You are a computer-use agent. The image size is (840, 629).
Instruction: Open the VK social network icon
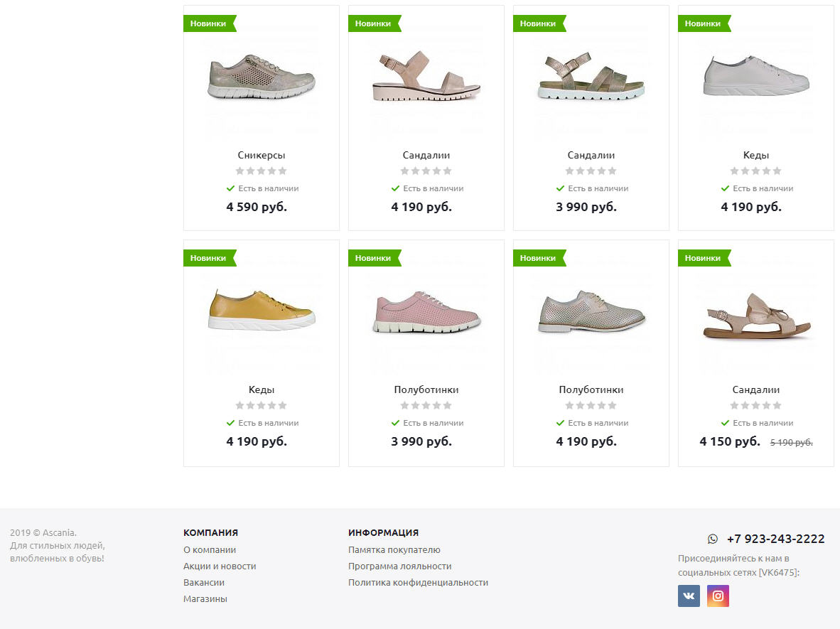tap(689, 596)
